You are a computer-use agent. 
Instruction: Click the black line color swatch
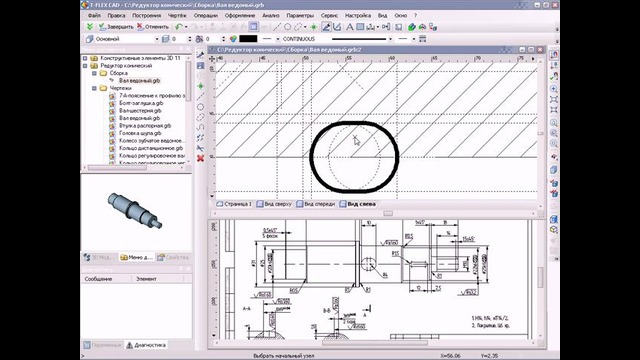(248, 39)
